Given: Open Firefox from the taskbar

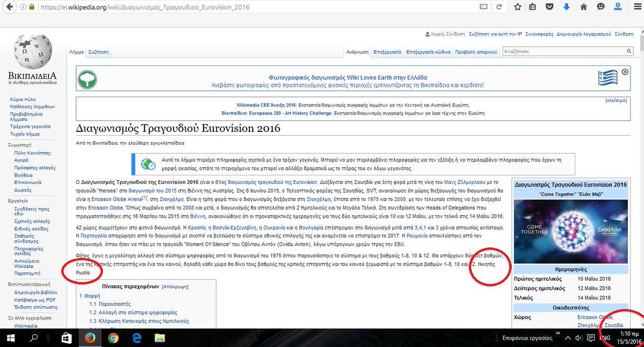Looking at the screenshot, I should point(90,338).
